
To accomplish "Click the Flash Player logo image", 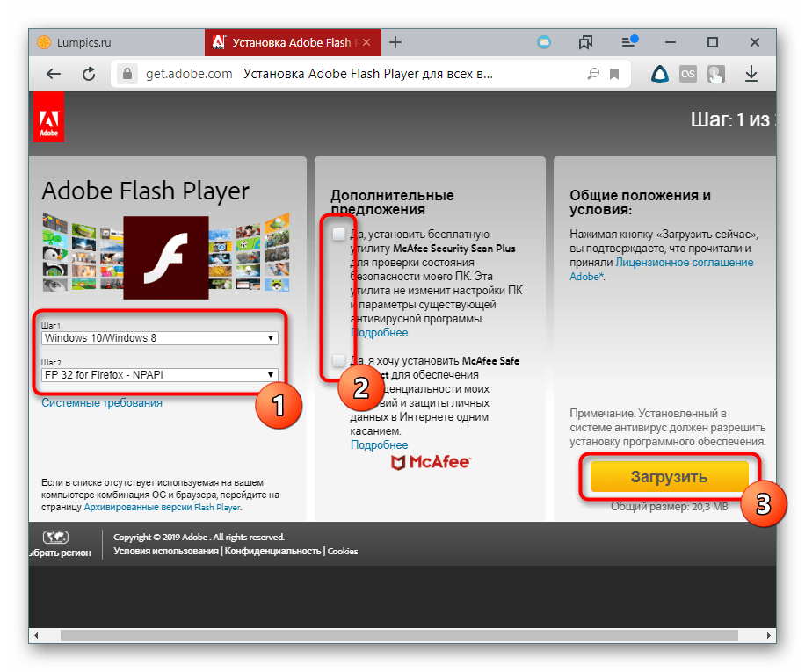I will click(166, 257).
